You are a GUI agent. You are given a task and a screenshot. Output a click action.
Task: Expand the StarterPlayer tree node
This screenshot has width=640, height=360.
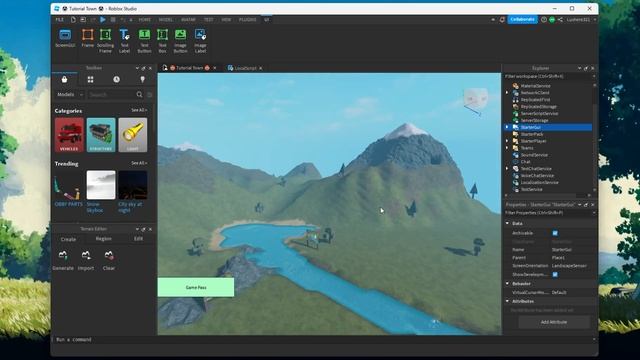pos(507,141)
